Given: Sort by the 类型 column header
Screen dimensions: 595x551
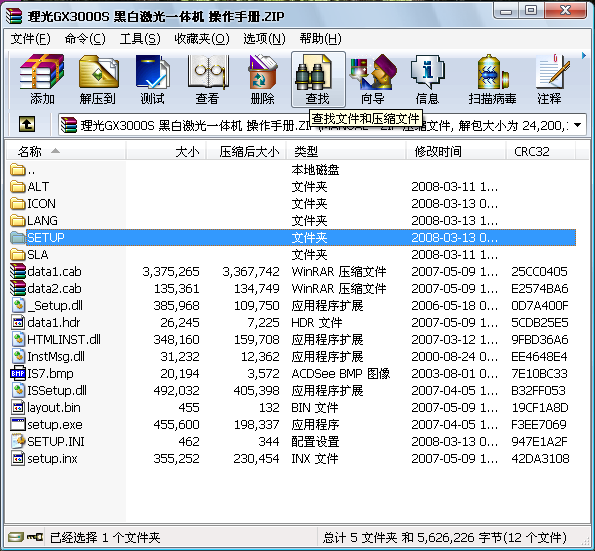Looking at the screenshot, I should click(x=346, y=151).
